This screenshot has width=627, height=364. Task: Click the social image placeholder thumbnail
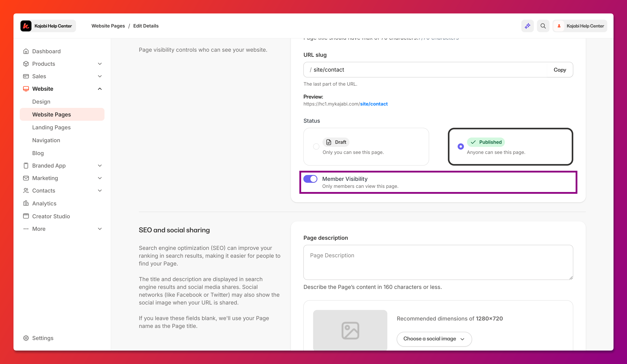(x=350, y=330)
